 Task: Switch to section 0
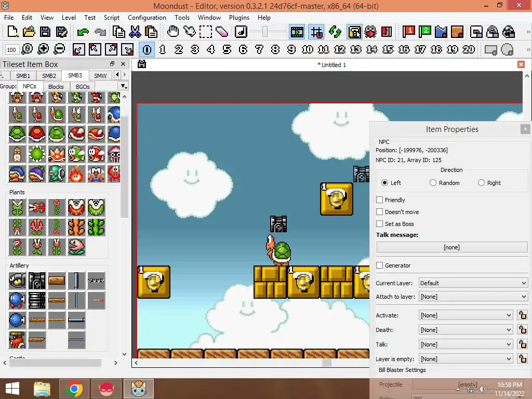coord(147,49)
